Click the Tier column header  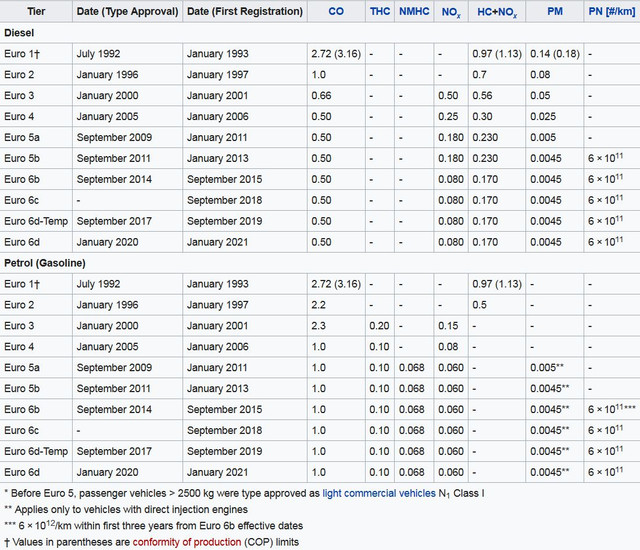pos(36,11)
